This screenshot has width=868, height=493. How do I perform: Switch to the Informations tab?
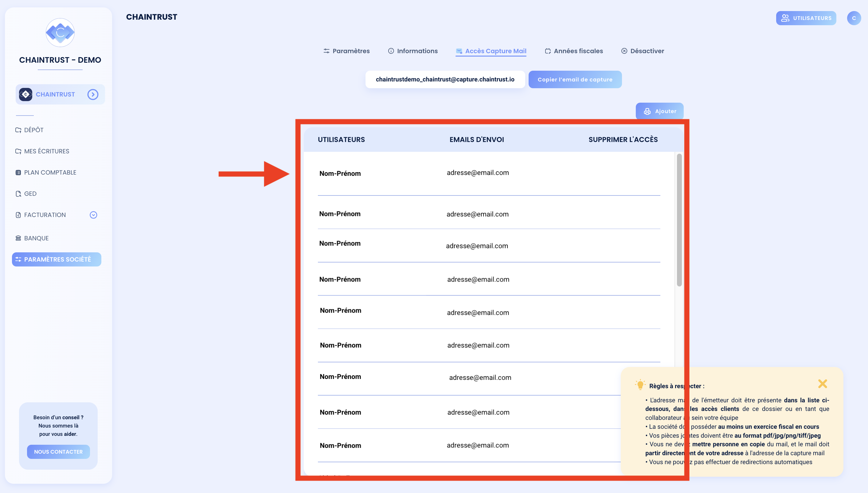click(x=413, y=51)
